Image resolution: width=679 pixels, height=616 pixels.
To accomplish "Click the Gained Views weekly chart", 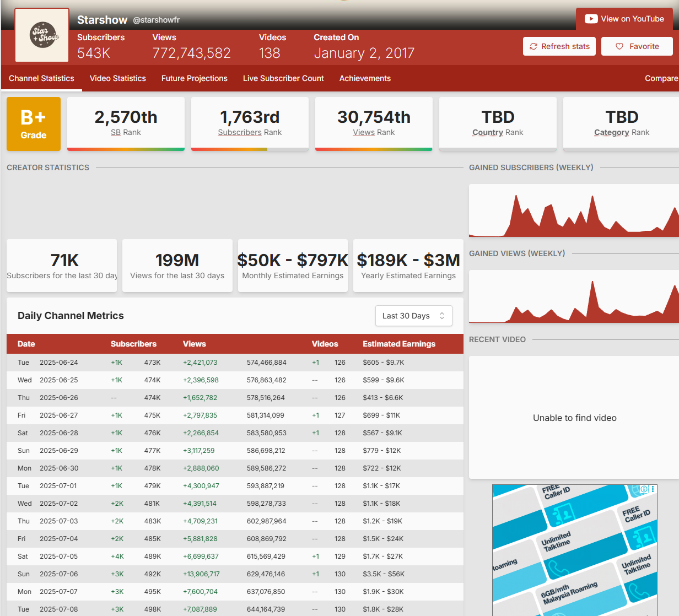I will tap(574, 296).
